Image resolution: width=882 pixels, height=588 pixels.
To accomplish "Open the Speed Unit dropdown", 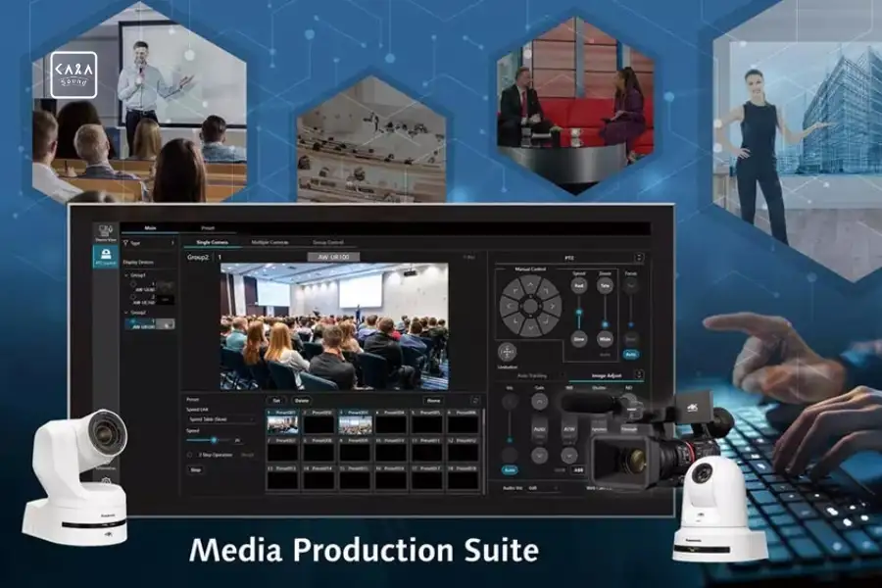I will click(221, 418).
